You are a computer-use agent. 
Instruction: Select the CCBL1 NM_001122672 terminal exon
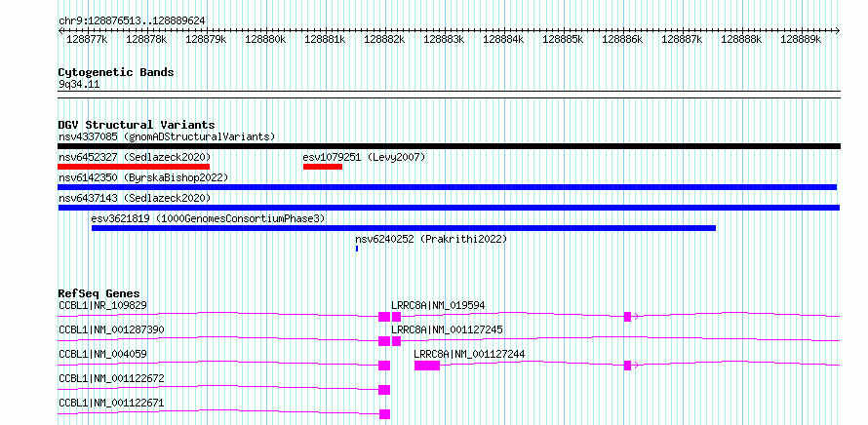point(384,390)
